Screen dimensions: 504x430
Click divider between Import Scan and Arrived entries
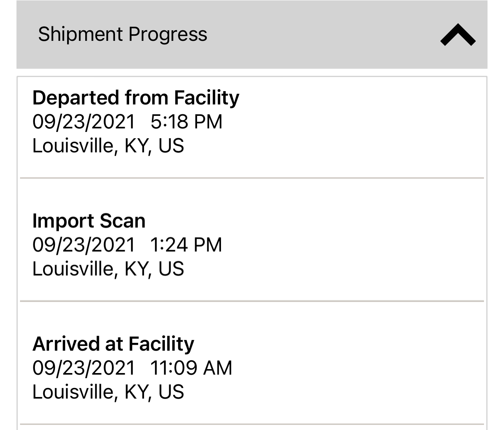pos(252,301)
